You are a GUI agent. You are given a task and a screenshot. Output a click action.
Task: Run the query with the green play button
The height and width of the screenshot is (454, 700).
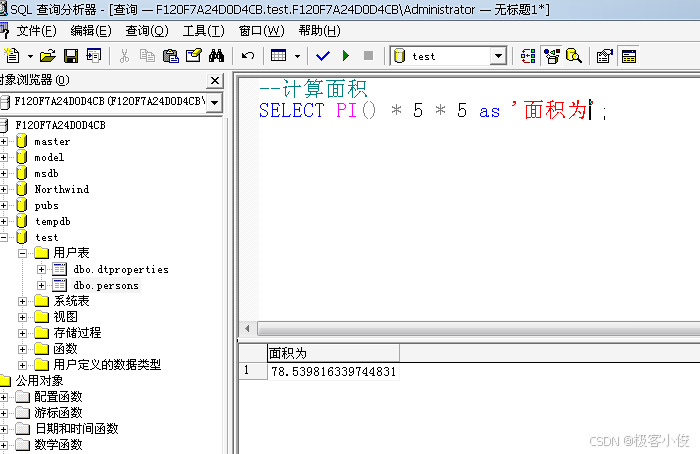point(346,56)
